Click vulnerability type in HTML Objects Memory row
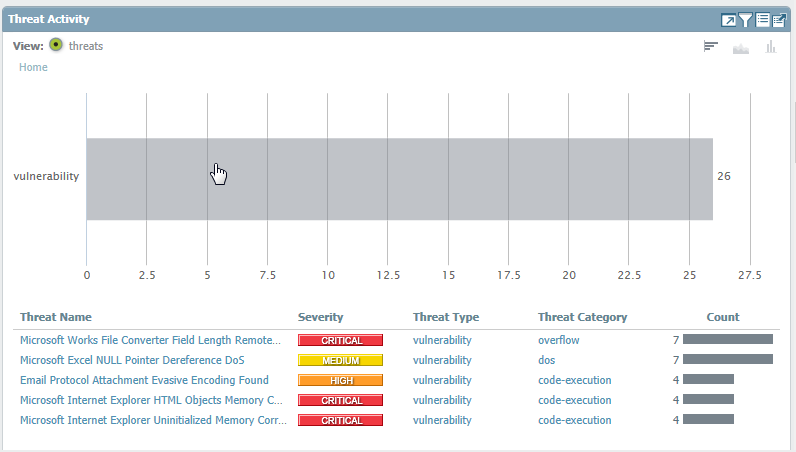Image resolution: width=796 pixels, height=452 pixels. tap(442, 400)
